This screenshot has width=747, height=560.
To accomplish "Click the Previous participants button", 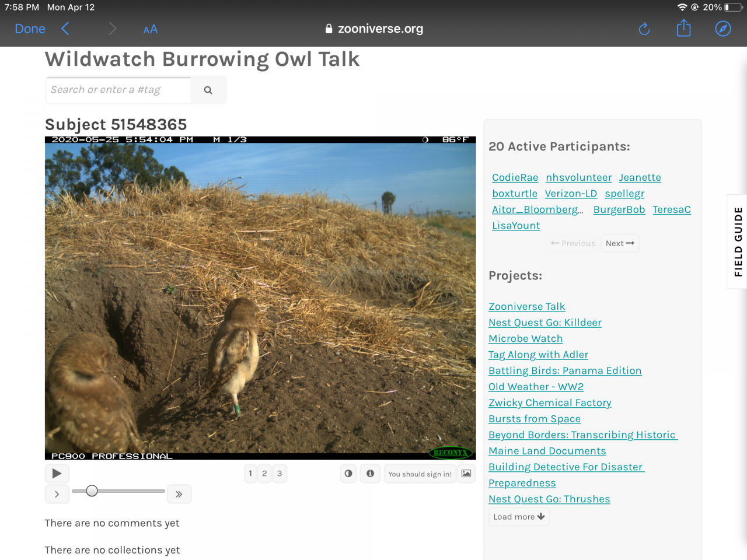I will point(573,243).
